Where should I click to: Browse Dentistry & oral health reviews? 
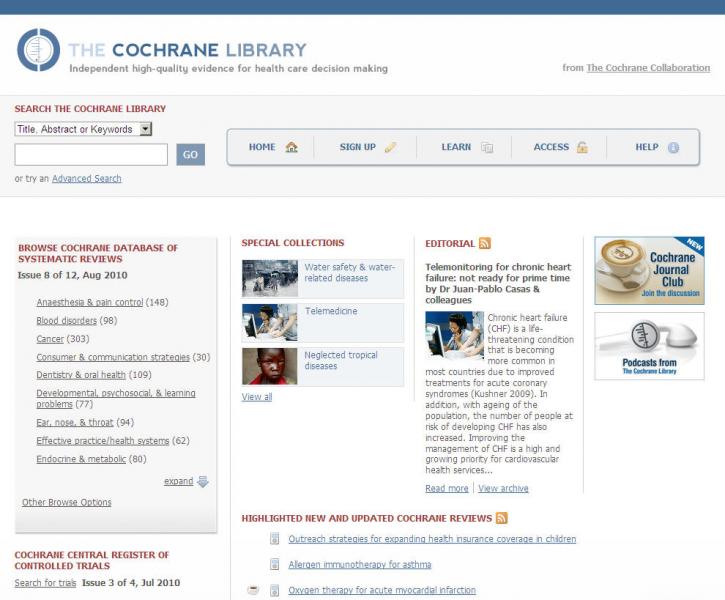point(81,375)
